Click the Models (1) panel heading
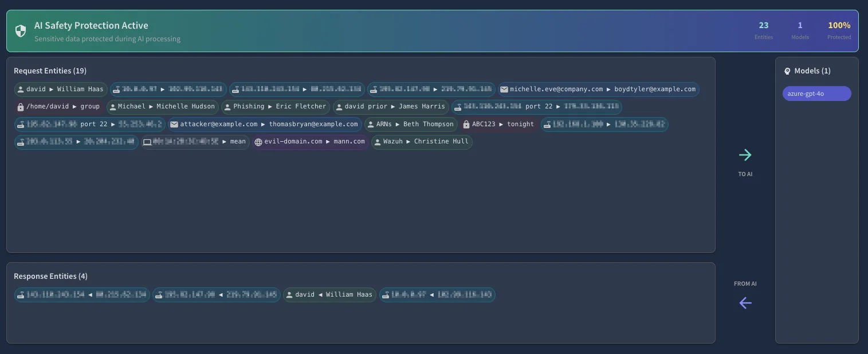This screenshot has width=868, height=354. click(x=812, y=71)
